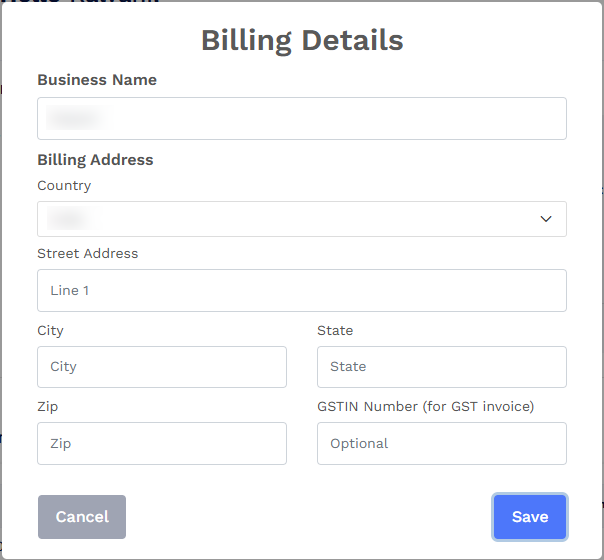Click the GSTIN Number (for GST invoice) label
Screen dimensions: 604x560
pos(426,406)
